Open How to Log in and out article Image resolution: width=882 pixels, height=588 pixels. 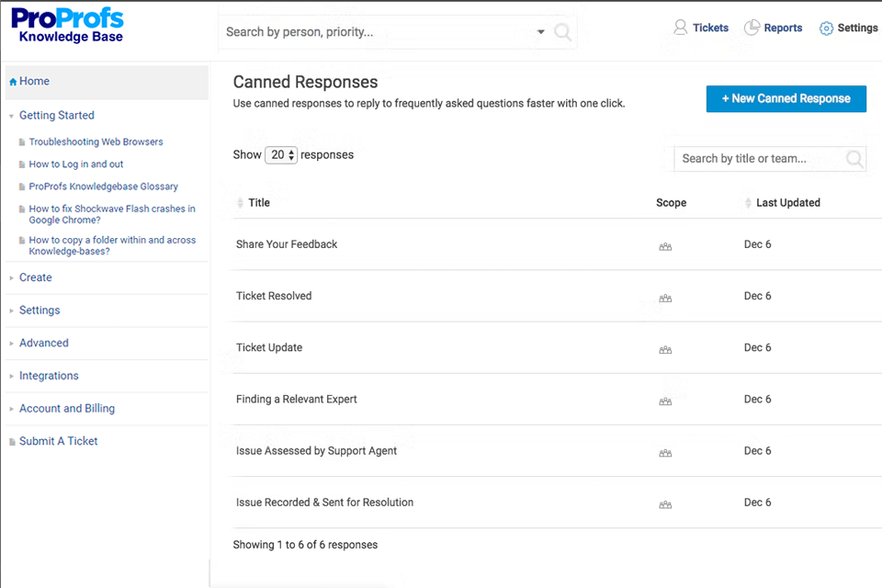click(76, 164)
